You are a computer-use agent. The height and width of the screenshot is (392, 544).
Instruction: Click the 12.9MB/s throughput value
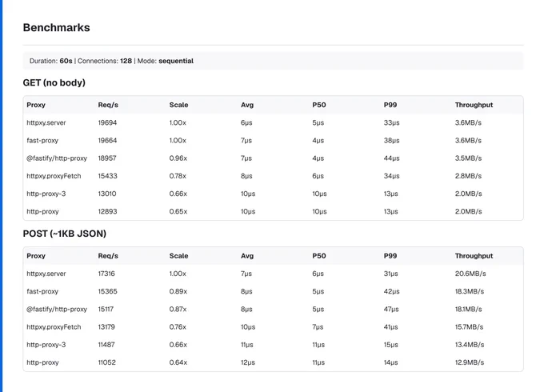pyautogui.click(x=470, y=362)
